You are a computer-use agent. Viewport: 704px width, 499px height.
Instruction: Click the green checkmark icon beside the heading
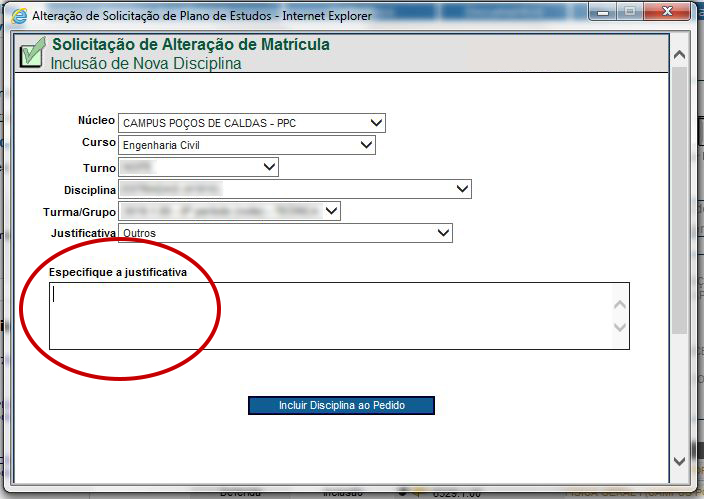click(31, 54)
